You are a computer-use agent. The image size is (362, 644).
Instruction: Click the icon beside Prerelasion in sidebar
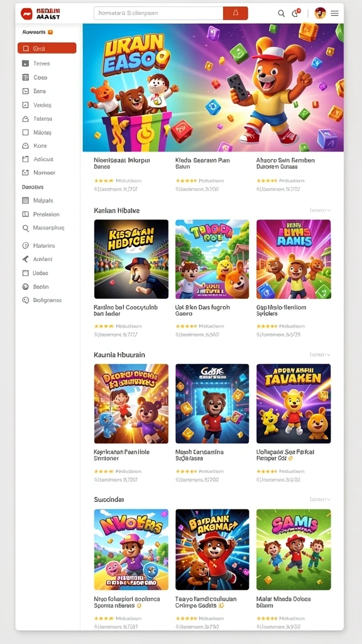tap(25, 214)
